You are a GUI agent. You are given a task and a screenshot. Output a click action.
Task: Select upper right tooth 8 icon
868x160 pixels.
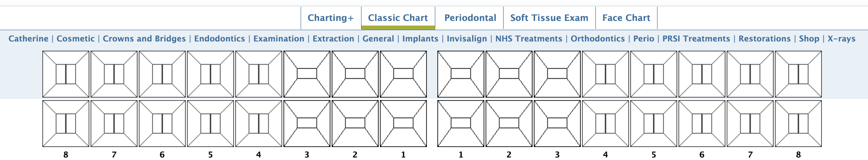tap(66, 74)
